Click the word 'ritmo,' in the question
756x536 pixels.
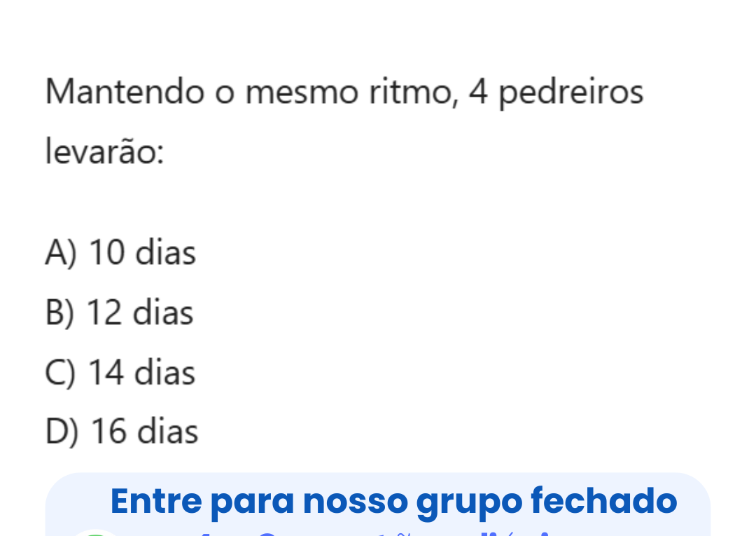click(x=410, y=92)
